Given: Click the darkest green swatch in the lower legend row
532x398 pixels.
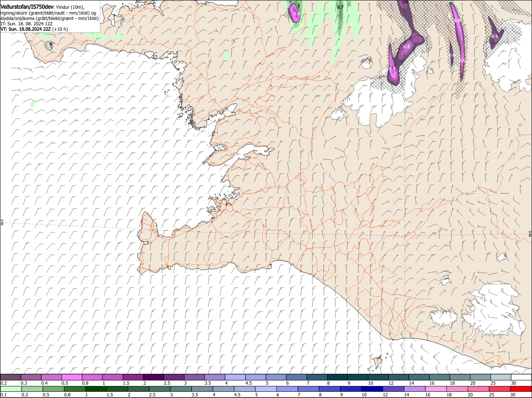Looking at the screenshot, I should pos(96,389).
